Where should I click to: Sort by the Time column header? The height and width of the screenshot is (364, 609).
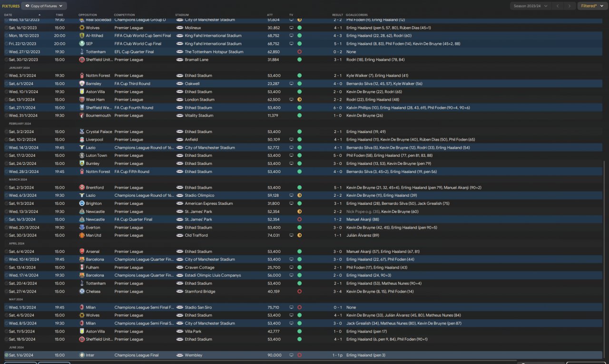(59, 15)
